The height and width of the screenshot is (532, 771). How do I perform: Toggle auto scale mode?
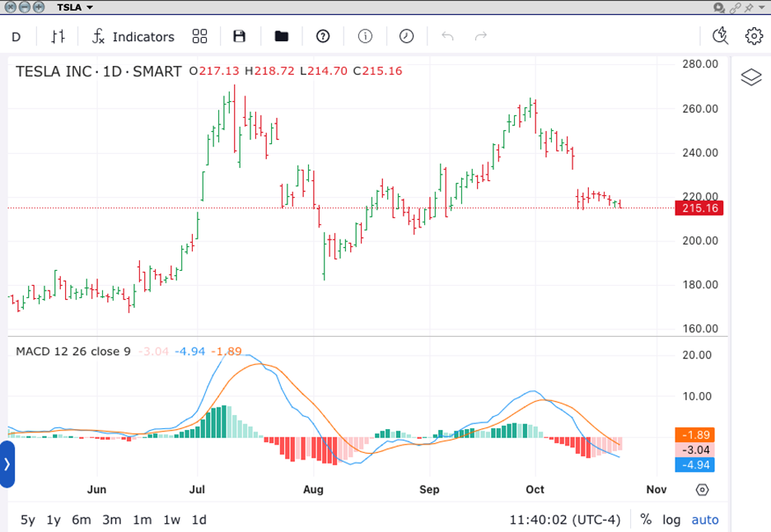coord(705,520)
